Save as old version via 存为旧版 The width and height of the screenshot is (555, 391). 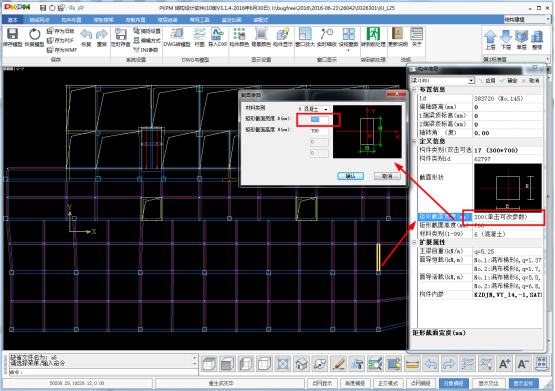pos(61,31)
